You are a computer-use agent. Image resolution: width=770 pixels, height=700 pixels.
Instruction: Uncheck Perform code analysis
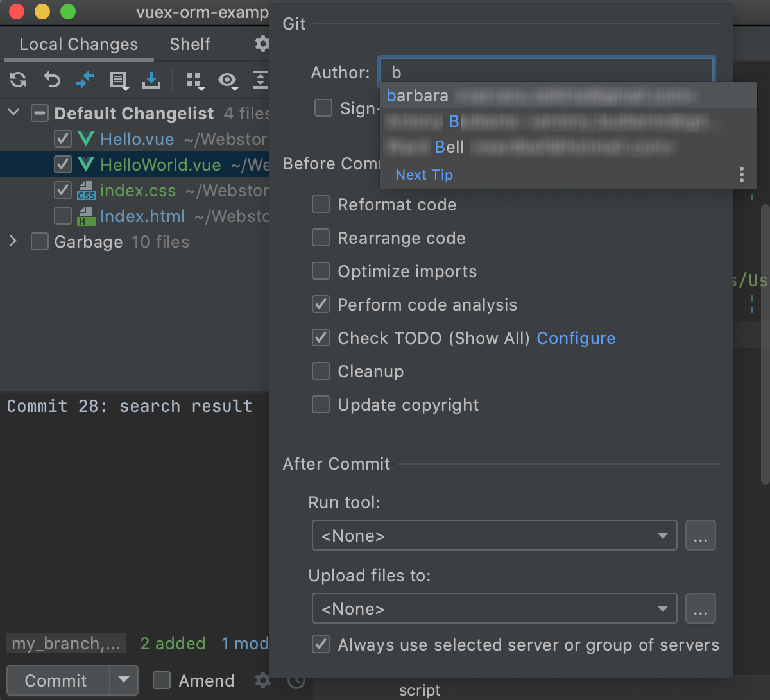click(x=321, y=305)
